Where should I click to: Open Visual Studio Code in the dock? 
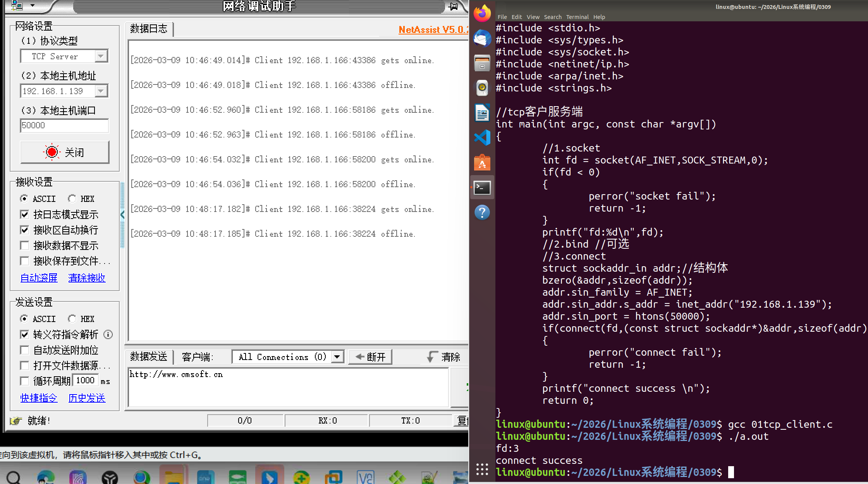coord(482,138)
